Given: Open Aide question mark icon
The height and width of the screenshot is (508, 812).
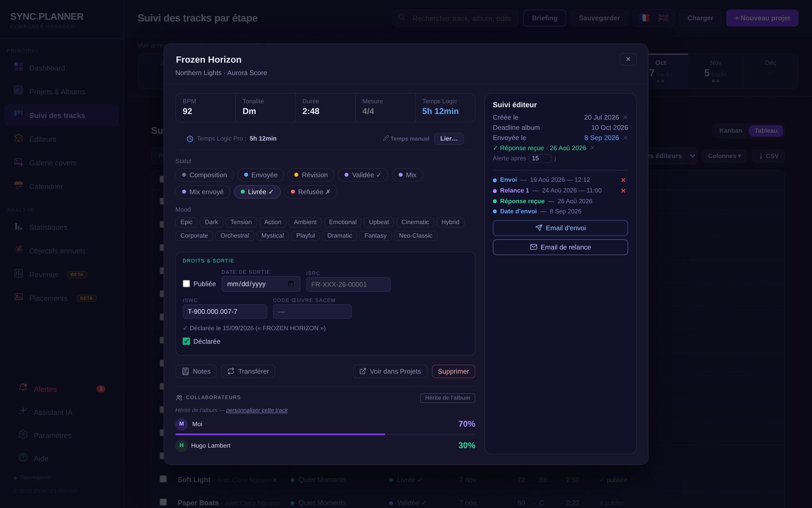Looking at the screenshot, I should click(23, 457).
